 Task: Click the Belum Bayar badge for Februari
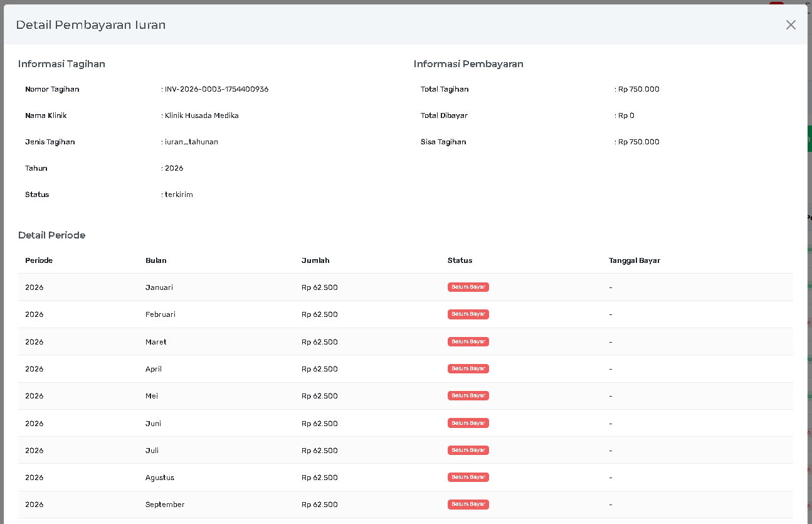pyautogui.click(x=468, y=314)
